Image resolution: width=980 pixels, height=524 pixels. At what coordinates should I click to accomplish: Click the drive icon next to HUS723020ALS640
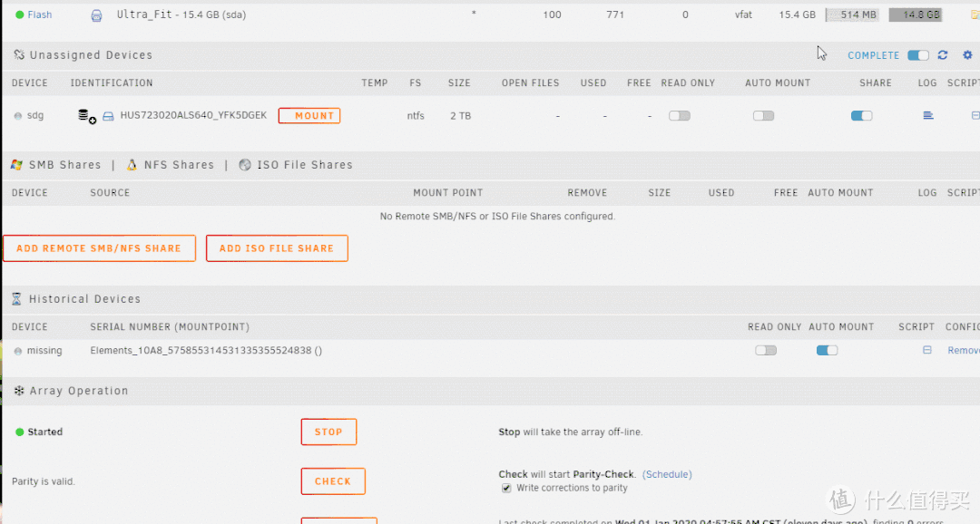pos(108,116)
